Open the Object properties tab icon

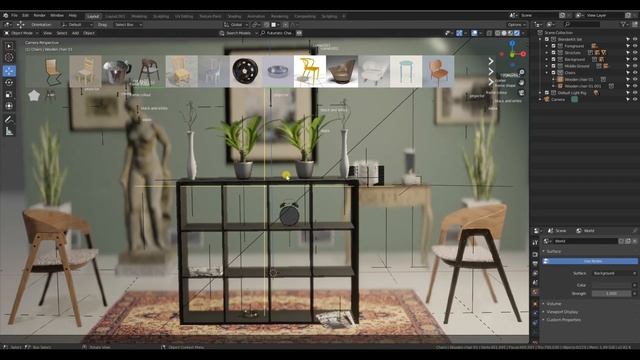[535, 304]
